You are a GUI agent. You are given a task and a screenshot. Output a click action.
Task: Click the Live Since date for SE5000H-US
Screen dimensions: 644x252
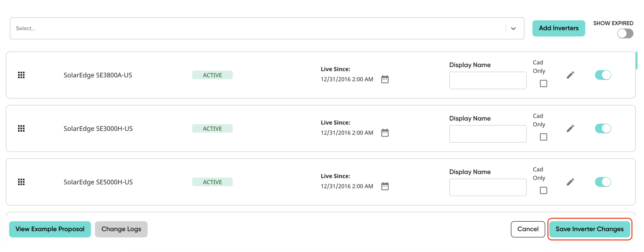click(347, 186)
